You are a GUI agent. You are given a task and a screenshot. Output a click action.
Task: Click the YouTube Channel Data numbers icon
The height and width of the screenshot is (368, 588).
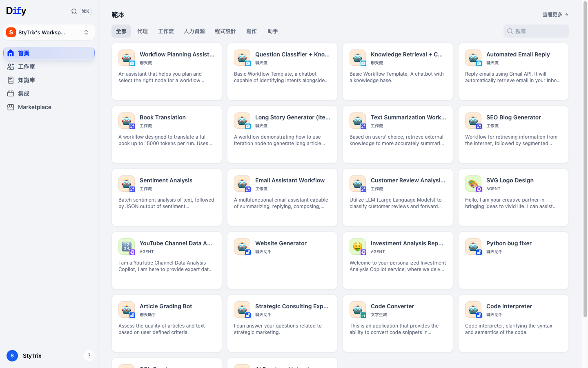127,247
